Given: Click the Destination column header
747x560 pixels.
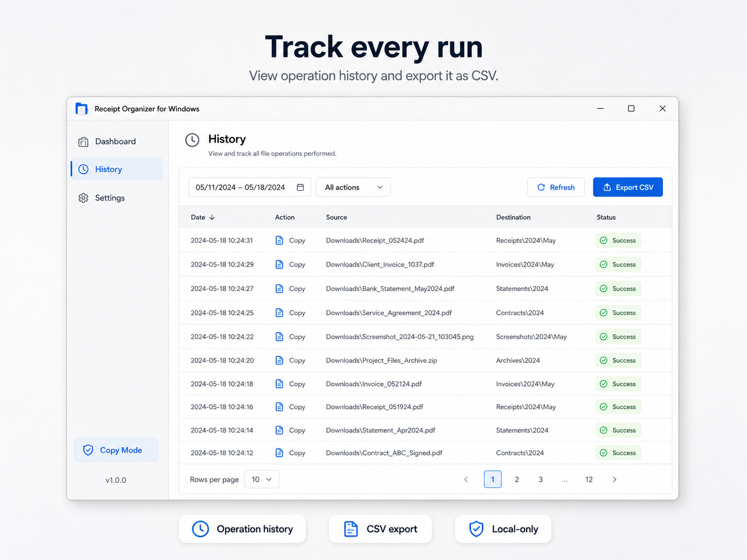Looking at the screenshot, I should click(x=513, y=217).
